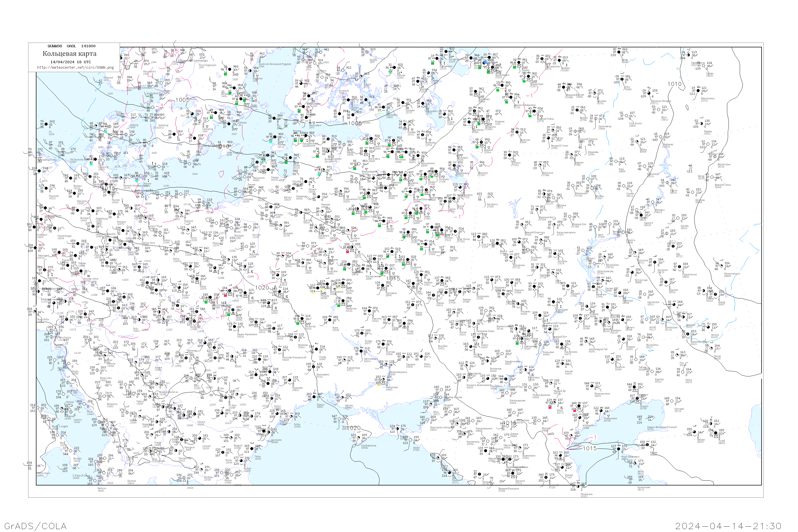The image size is (798, 532).
Task: Click the '14/04/2024 18 UTC' date text
Action: 70,62
